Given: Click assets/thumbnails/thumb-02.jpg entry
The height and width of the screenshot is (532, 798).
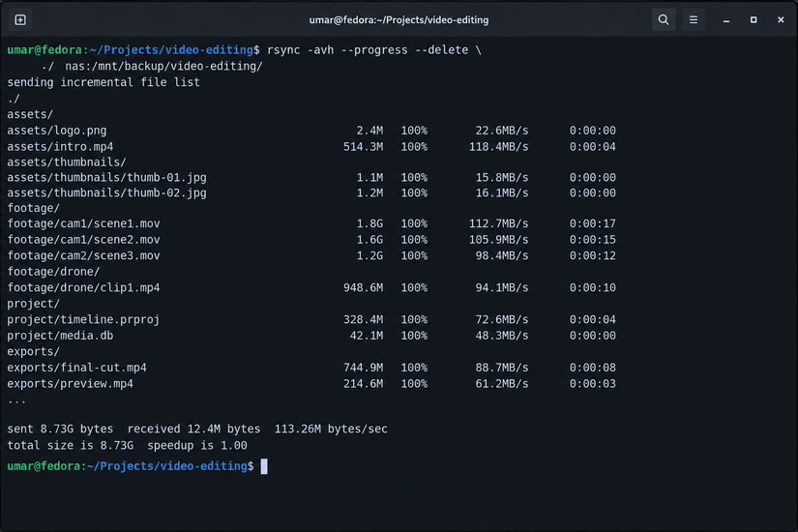Looking at the screenshot, I should (106, 192).
